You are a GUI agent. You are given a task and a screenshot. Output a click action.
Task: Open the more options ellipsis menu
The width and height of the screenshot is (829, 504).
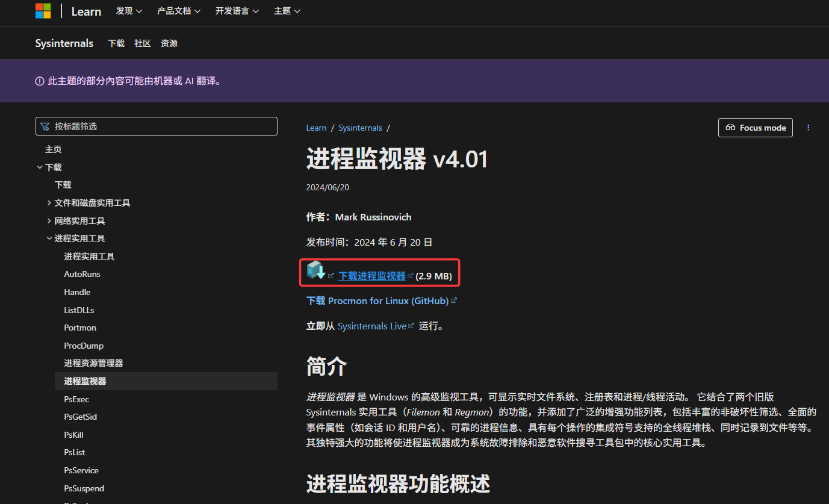coord(808,128)
